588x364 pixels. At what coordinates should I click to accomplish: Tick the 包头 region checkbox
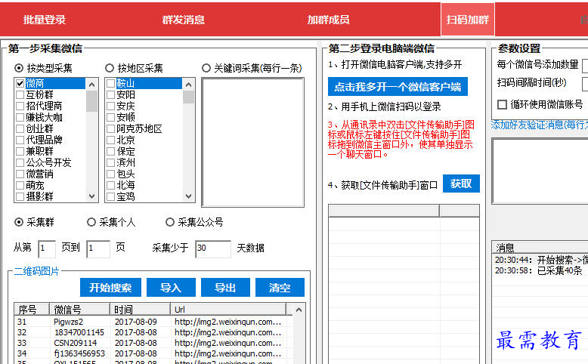pos(110,174)
